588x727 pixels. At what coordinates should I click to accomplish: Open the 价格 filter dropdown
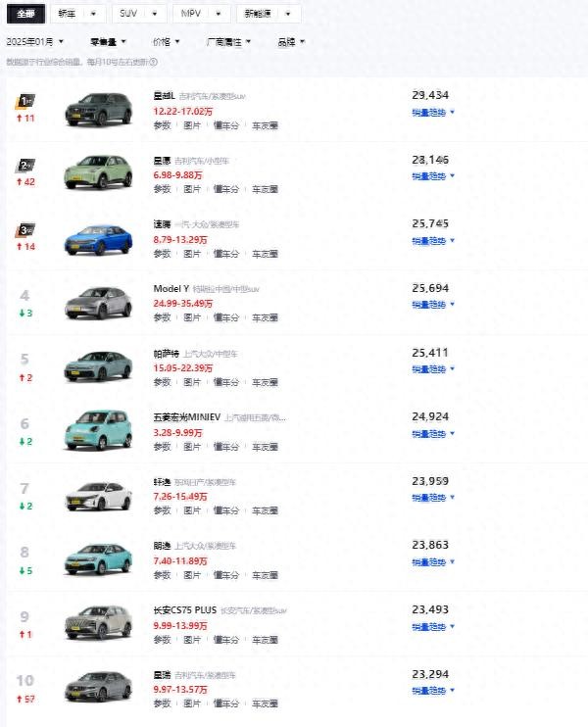coord(166,42)
